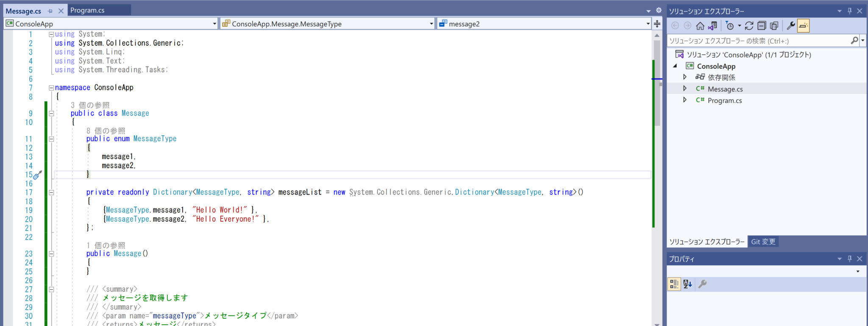Click the Home icon in Solution Explorer

coord(700,26)
